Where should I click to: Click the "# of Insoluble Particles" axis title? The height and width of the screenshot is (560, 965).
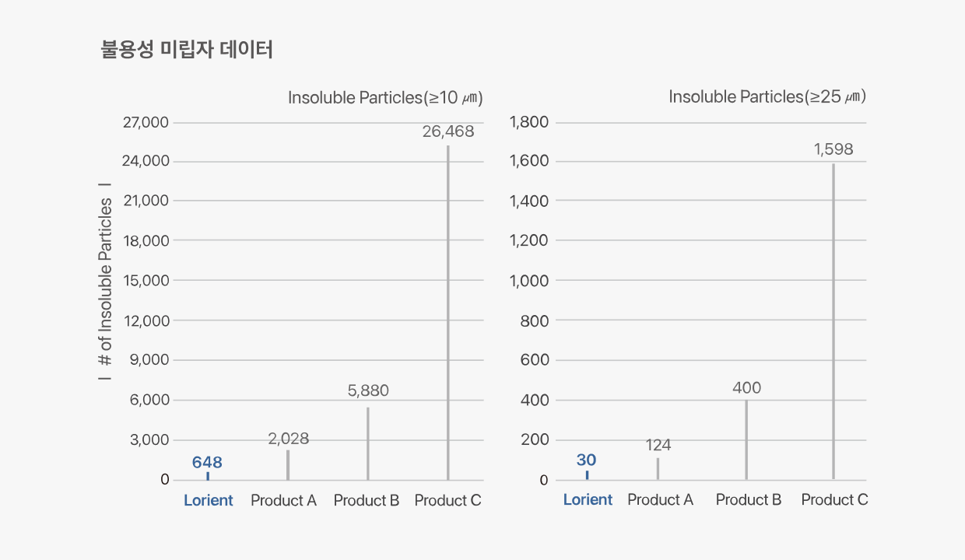[106, 282]
